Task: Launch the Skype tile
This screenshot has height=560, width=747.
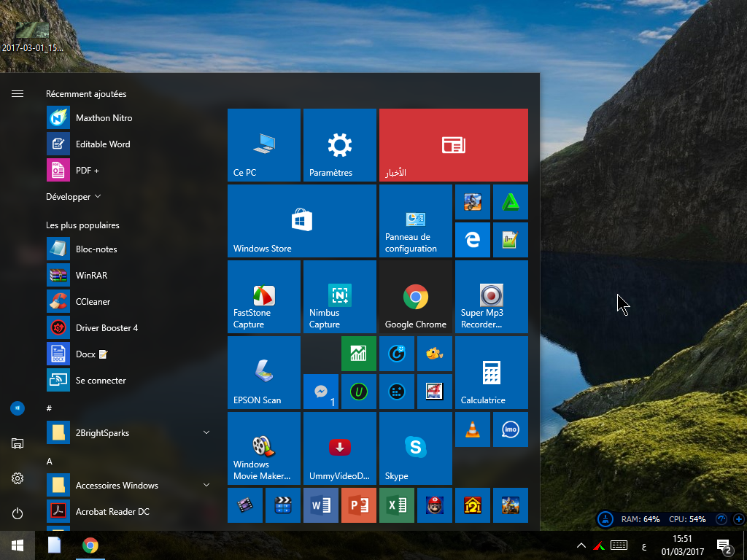Action: point(415,448)
